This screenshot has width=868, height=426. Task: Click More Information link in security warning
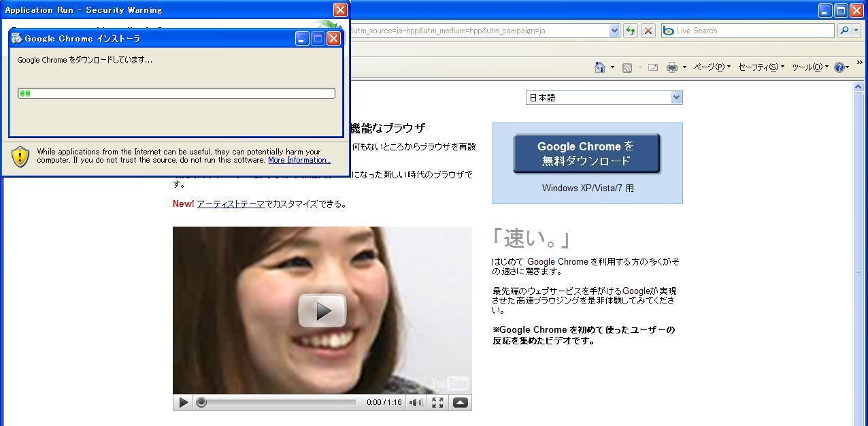(299, 160)
